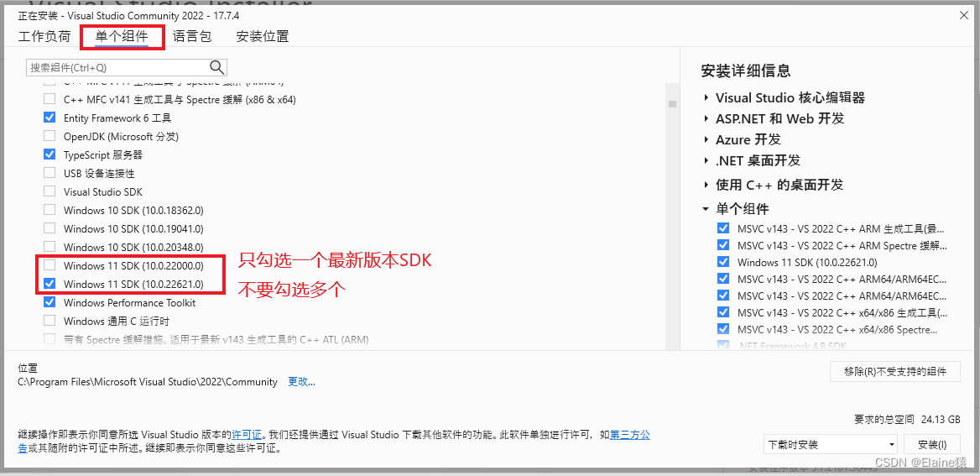The image size is (980, 476).
Task: Open the 下载时安装 dropdown
Action: (831, 445)
